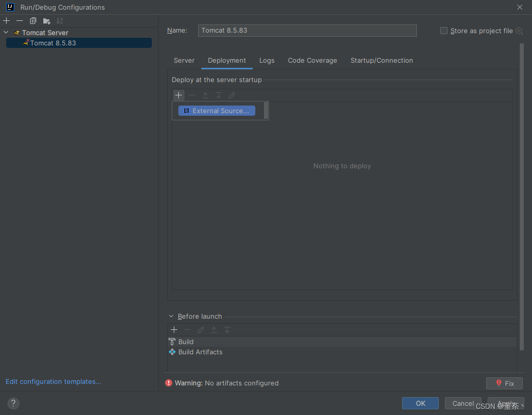Select the Build launch task
Screen dimensions: 532x415
click(x=342, y=342)
